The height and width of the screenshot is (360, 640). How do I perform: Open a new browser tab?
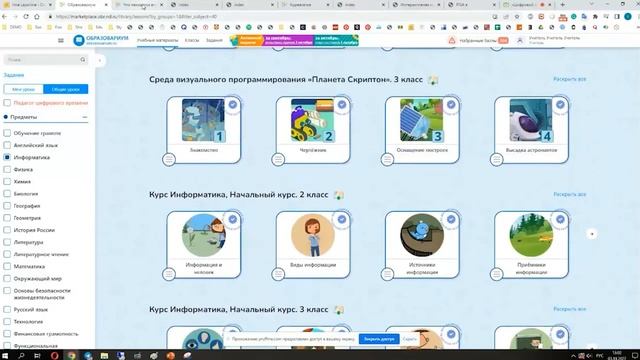(562, 5)
